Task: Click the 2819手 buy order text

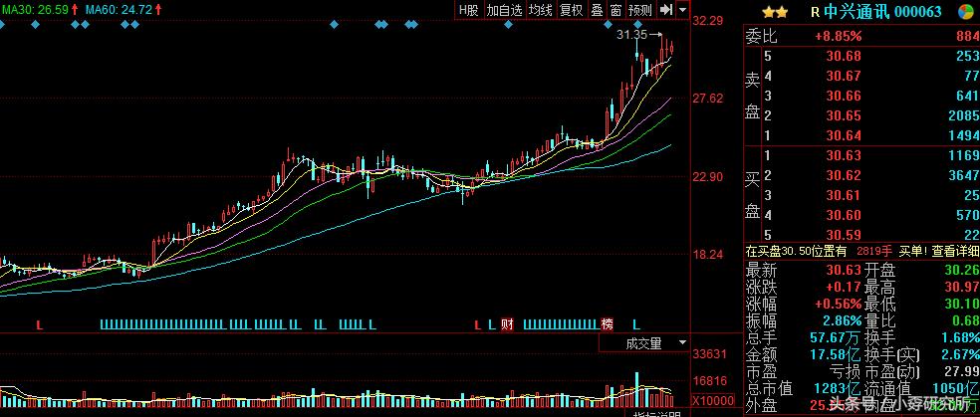Action: [875, 251]
